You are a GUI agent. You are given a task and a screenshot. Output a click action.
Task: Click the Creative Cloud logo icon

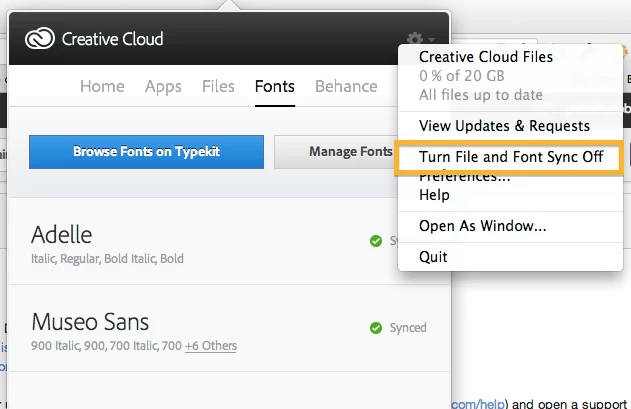(39, 39)
